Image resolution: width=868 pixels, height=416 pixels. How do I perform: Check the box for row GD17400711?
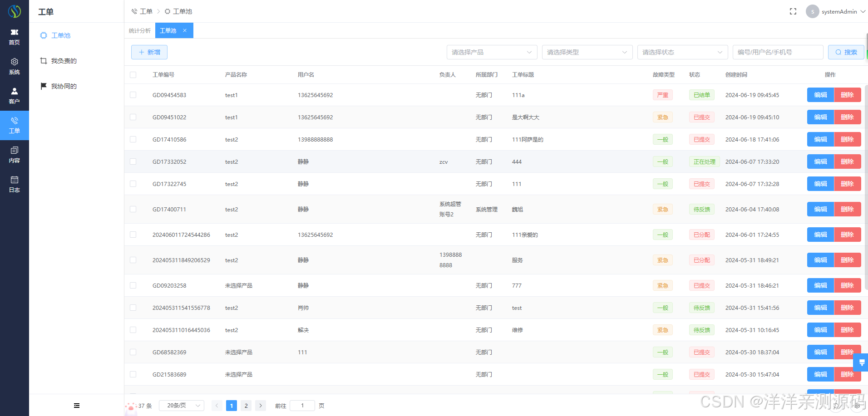pos(133,209)
